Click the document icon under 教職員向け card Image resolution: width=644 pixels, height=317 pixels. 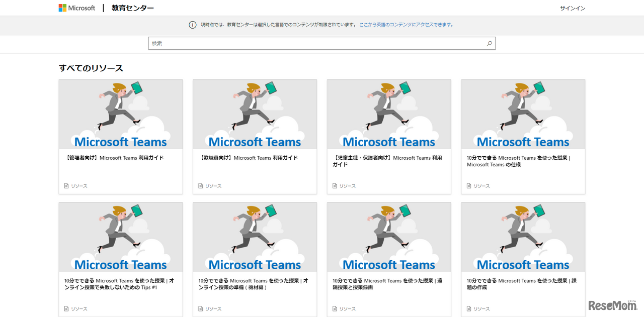(x=201, y=186)
